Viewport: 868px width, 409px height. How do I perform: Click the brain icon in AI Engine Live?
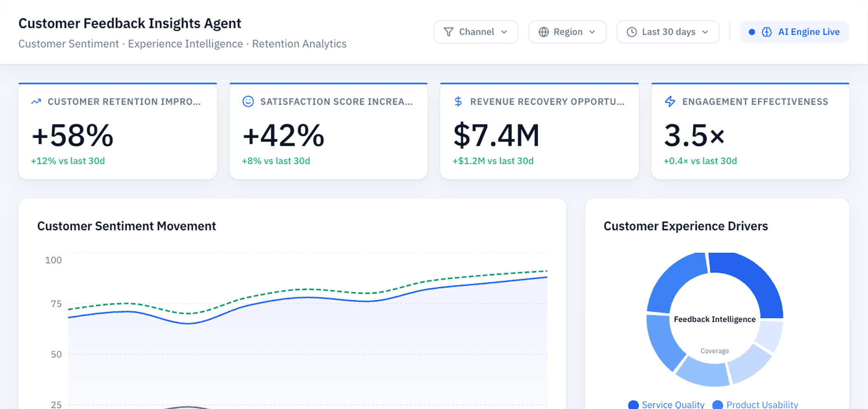(767, 32)
